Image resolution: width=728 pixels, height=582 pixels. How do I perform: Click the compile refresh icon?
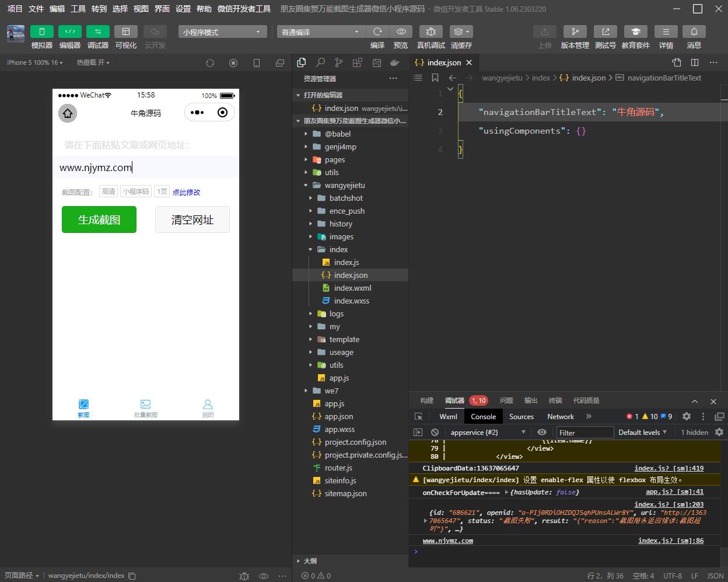377,32
